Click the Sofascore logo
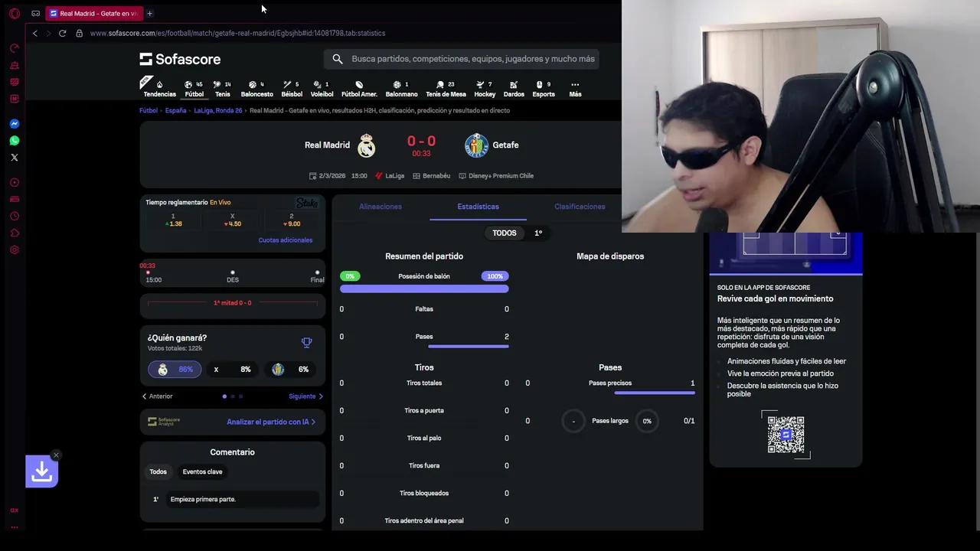 pos(180,59)
